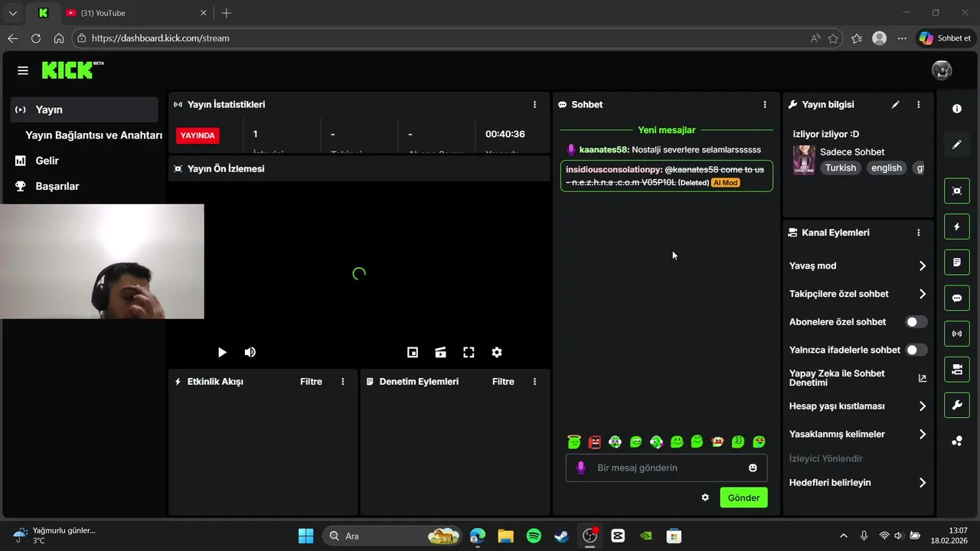Send the chat message with Gönder
This screenshot has height=551, width=980.
pos(743,497)
